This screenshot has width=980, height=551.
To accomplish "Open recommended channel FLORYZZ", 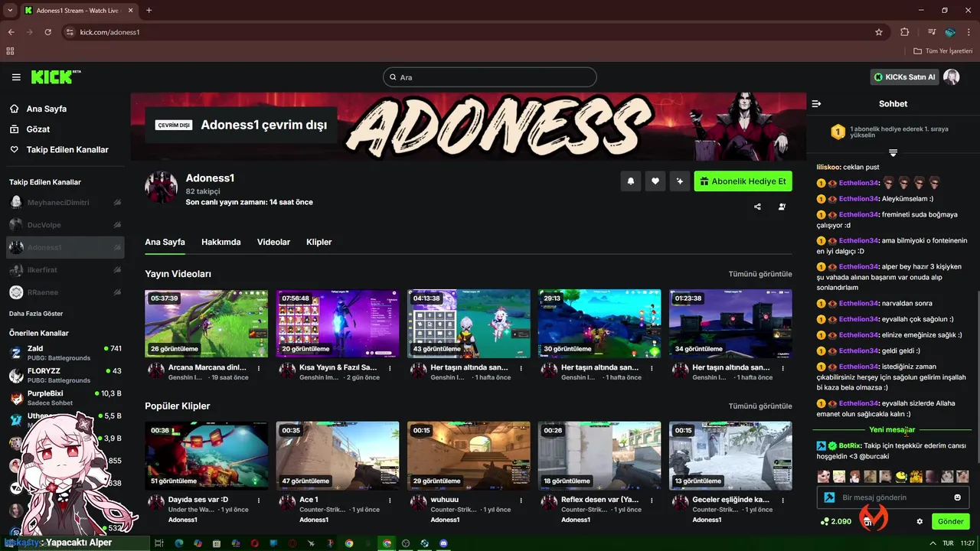I will pyautogui.click(x=65, y=375).
